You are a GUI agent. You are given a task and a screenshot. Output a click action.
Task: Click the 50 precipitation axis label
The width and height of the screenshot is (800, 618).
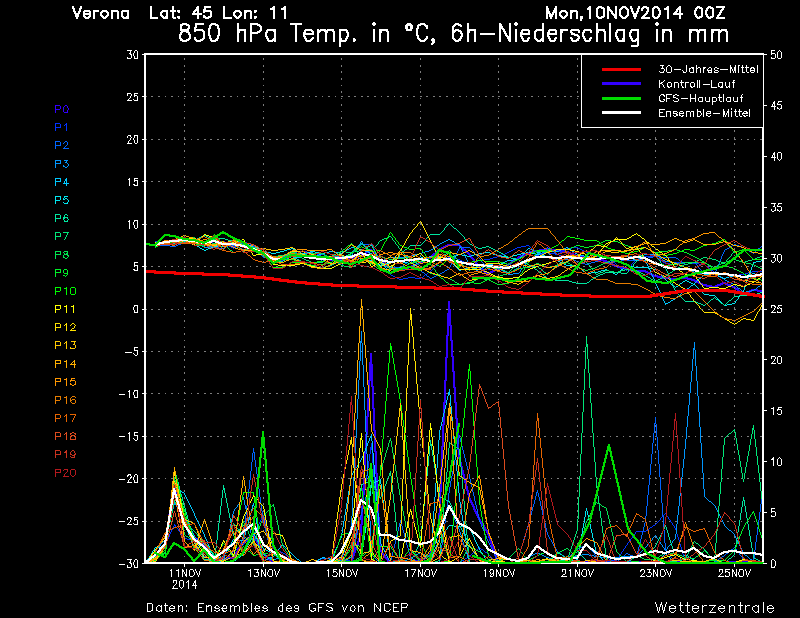[x=776, y=55]
